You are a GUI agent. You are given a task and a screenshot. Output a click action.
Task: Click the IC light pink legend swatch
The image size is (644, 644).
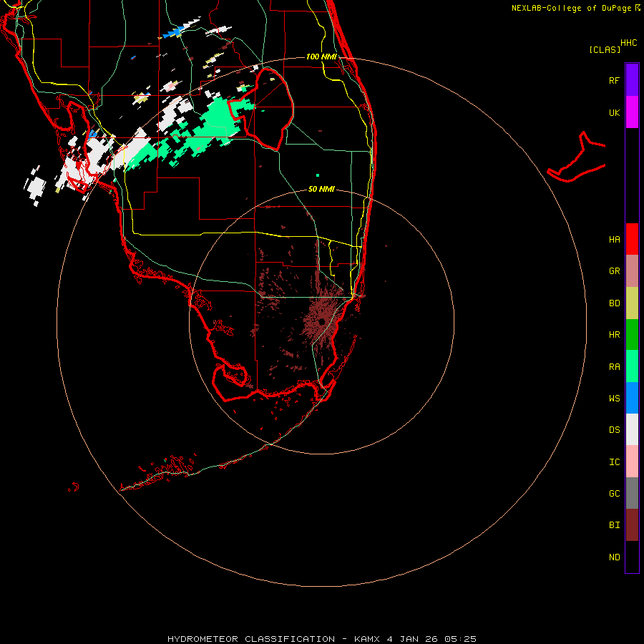pyautogui.click(x=632, y=462)
